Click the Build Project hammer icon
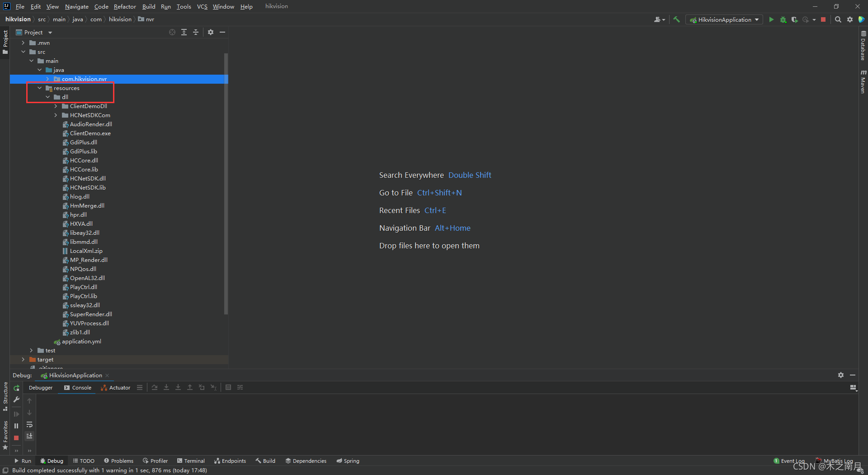The height and width of the screenshot is (475, 868). pos(676,19)
